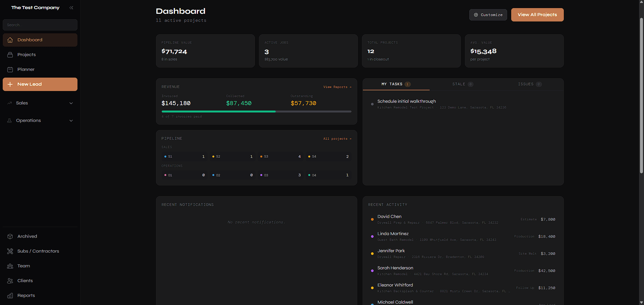Click the Team people icon

10,266
